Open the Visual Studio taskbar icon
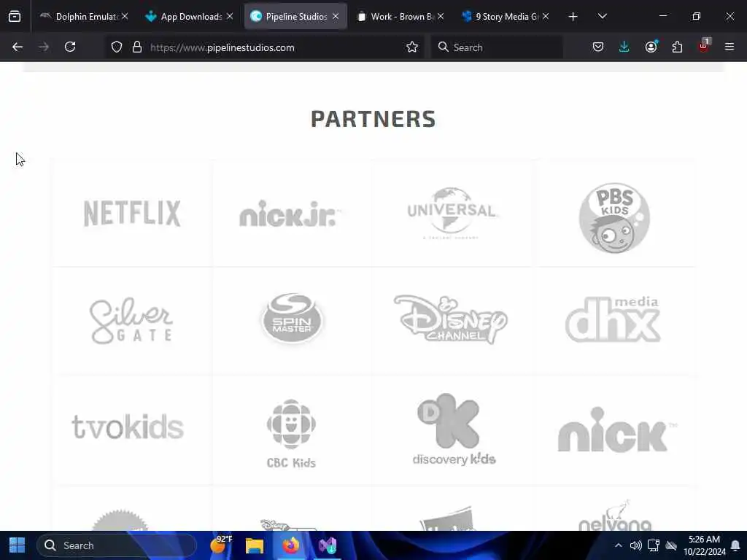This screenshot has width=747, height=560. pyautogui.click(x=328, y=545)
